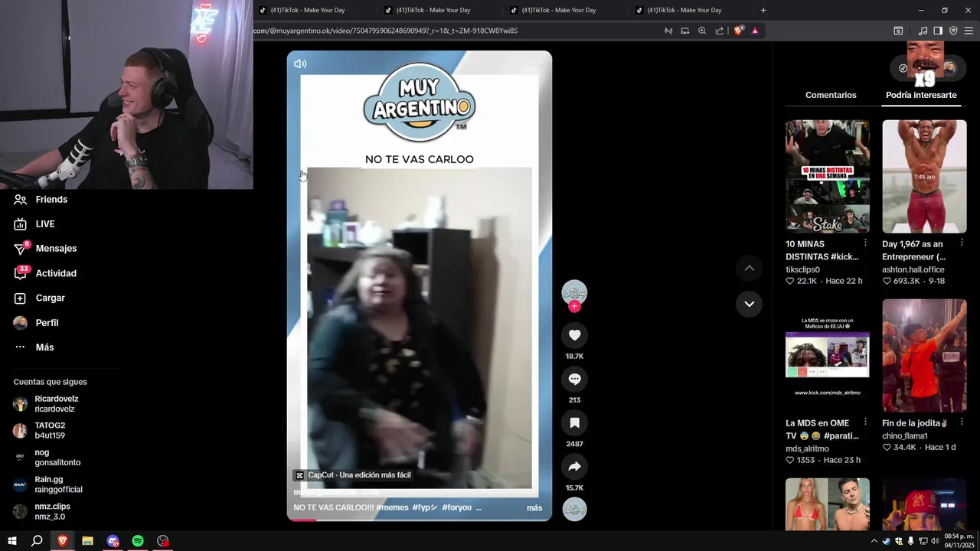Image resolution: width=980 pixels, height=551 pixels.
Task: Follow creator with the pink plus button
Action: pos(574,306)
